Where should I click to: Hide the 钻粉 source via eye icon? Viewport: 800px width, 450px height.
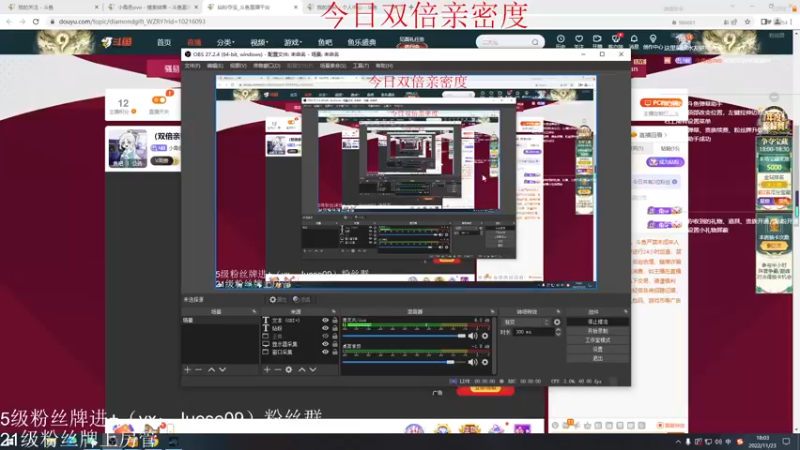click(325, 328)
